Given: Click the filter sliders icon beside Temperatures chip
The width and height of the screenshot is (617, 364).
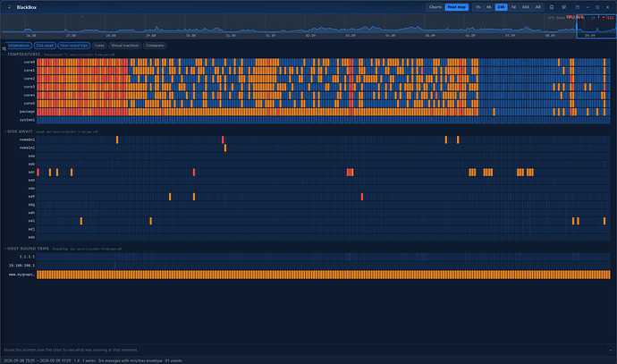Looking at the screenshot, I should click(4, 49).
